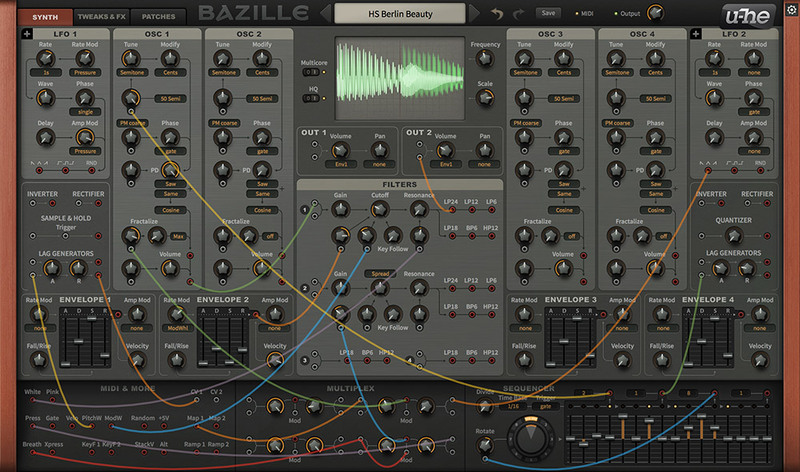Click the undo arrow in the top bar
The image size is (800, 472).
click(x=497, y=14)
